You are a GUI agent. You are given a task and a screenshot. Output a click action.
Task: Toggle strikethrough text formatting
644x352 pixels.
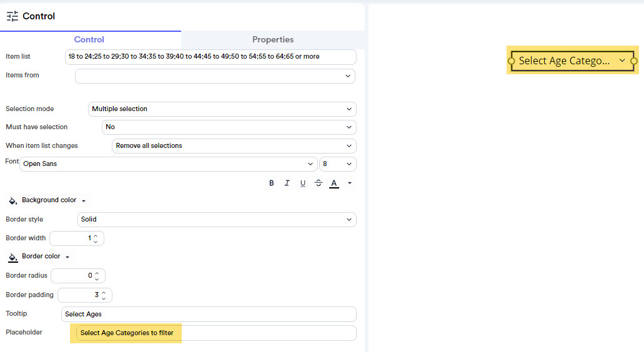coord(319,183)
